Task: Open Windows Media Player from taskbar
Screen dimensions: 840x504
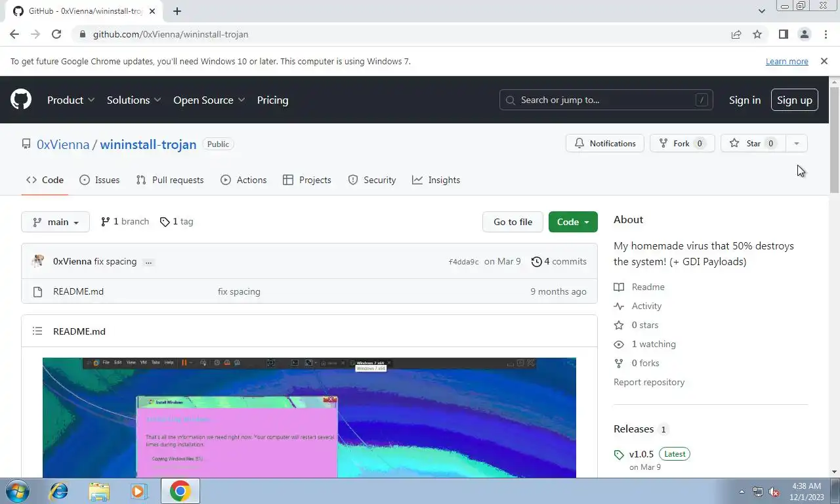Action: point(138,491)
